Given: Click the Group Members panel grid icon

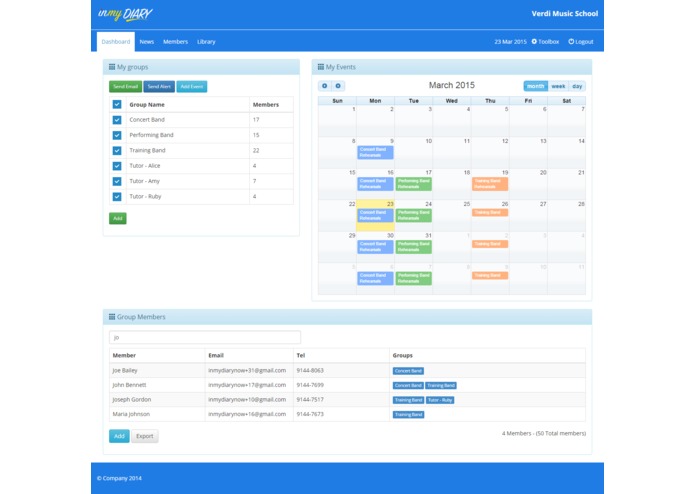Looking at the screenshot, I should coord(112,317).
